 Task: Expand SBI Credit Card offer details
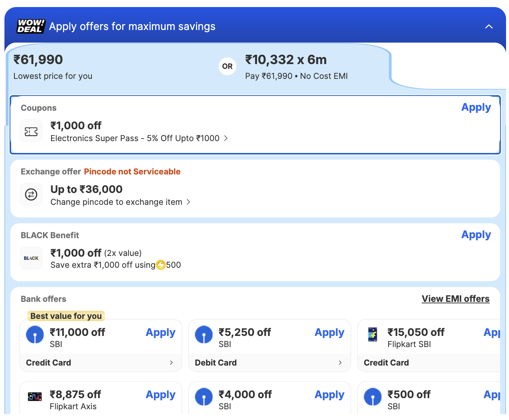click(x=171, y=363)
